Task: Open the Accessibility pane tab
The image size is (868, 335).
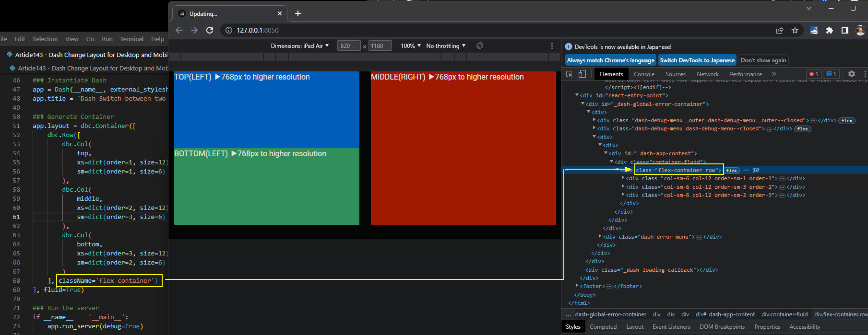Action: (x=805, y=327)
